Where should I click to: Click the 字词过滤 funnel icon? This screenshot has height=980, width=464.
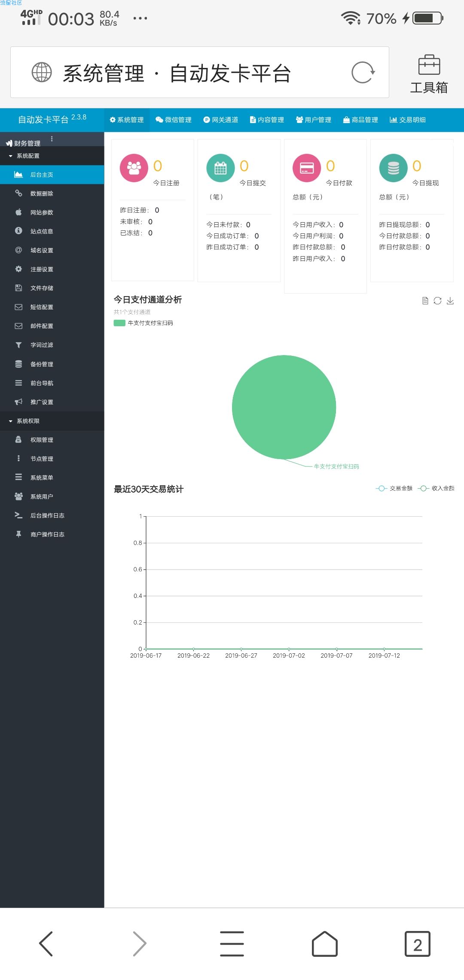18,345
